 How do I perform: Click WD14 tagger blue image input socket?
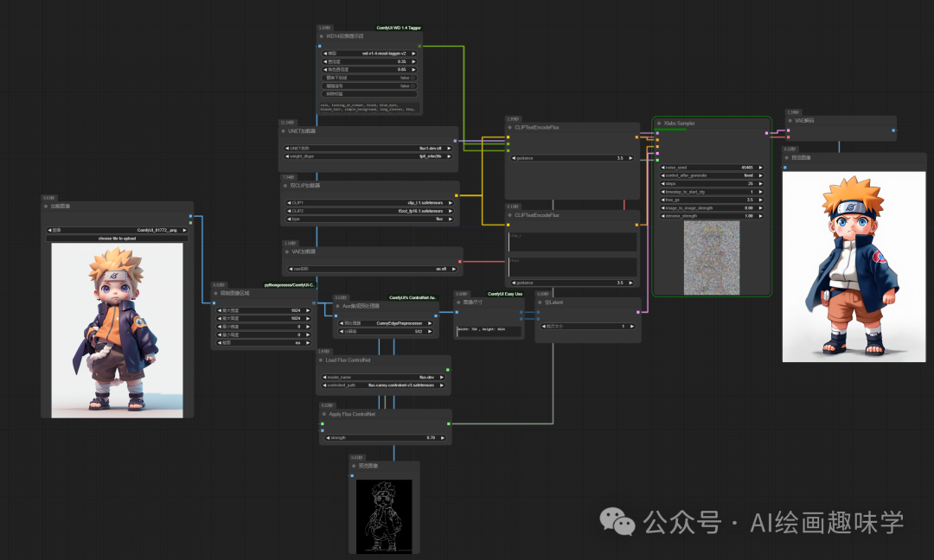(320, 46)
